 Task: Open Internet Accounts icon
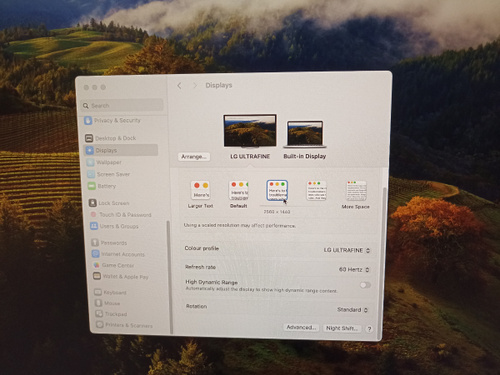tap(96, 254)
